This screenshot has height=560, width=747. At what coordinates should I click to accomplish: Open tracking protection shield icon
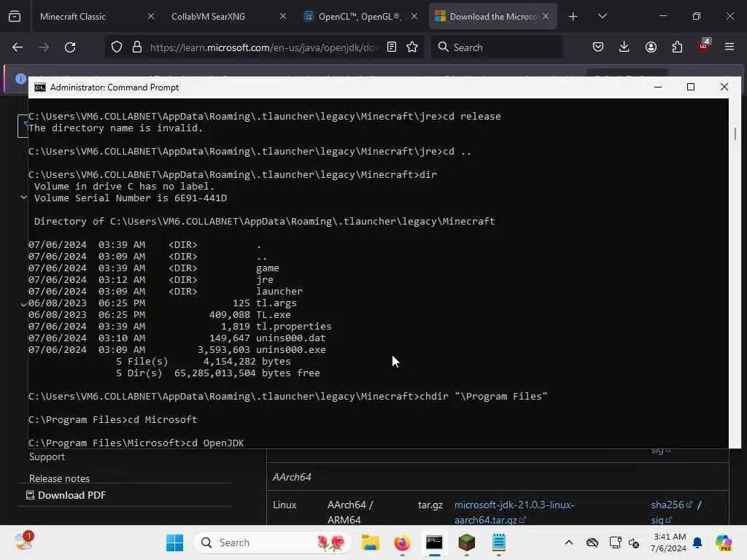click(117, 47)
